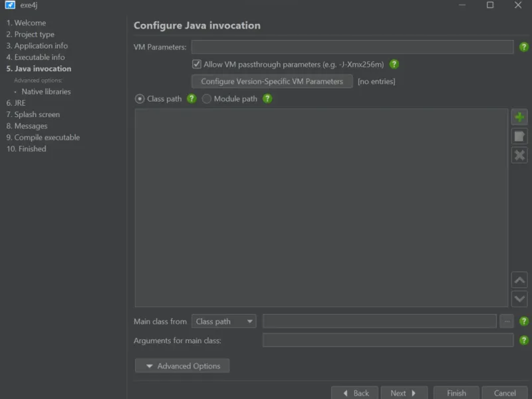Viewport: 532px width, 399px height.
Task: Go to step 1 Welcome
Action: 26,23
